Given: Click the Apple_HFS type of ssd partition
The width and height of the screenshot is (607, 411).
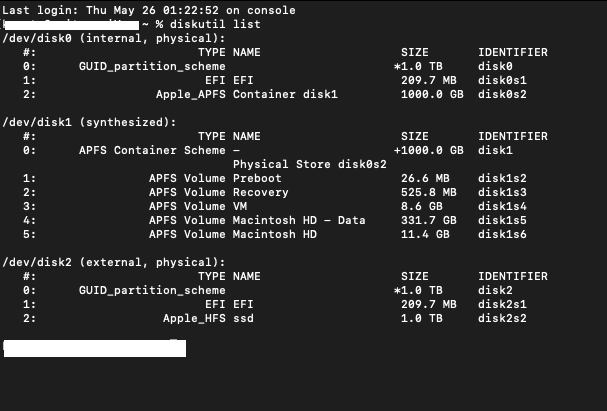Looking at the screenshot, I should click(x=194, y=318).
